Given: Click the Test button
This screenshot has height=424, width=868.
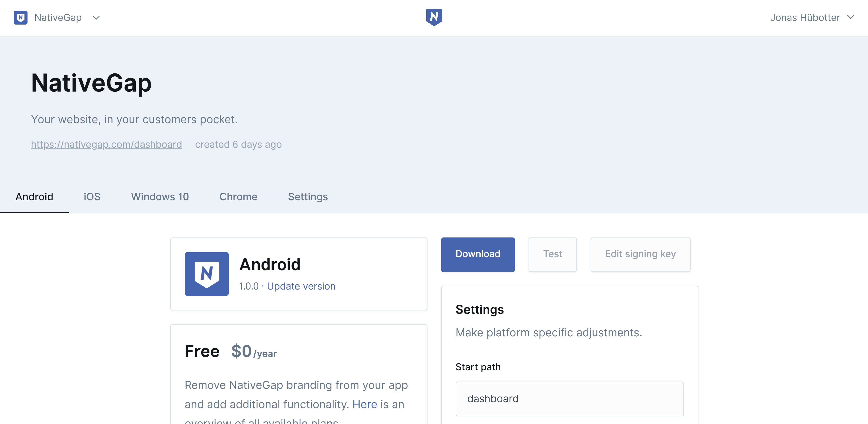Looking at the screenshot, I should pyautogui.click(x=552, y=254).
